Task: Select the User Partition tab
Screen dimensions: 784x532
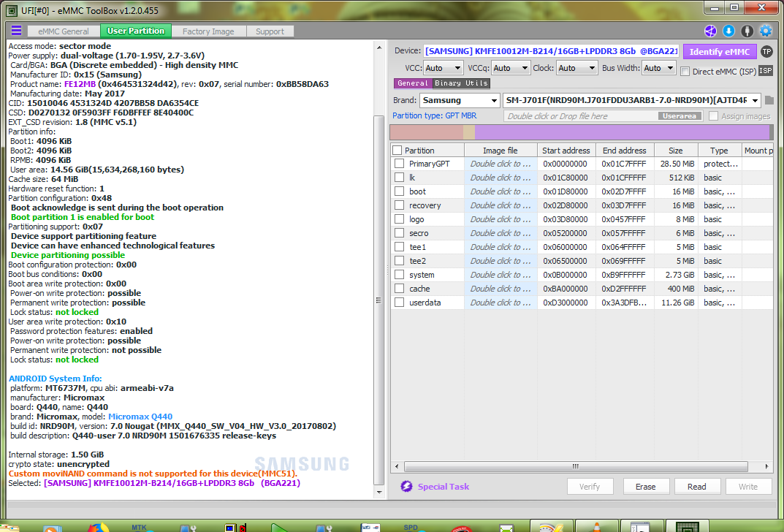Action: click(x=135, y=31)
